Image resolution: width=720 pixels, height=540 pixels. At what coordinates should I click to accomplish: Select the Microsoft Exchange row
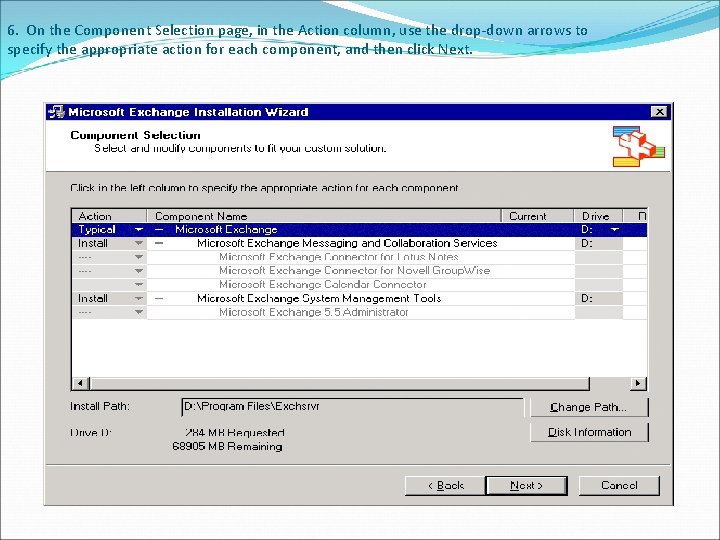point(360,230)
